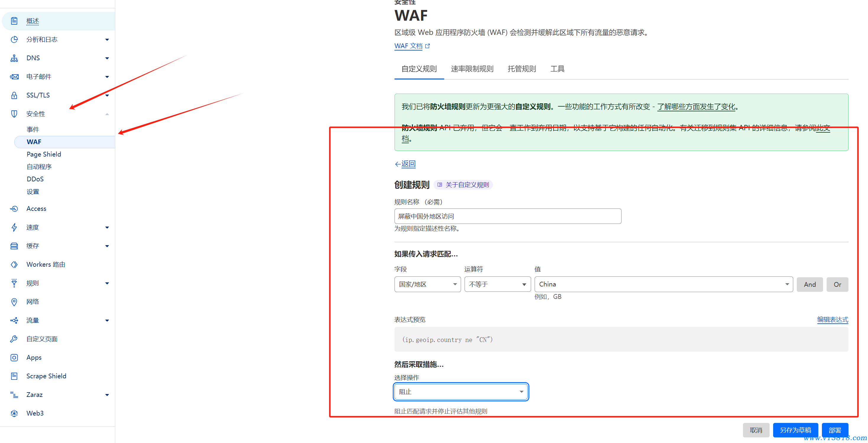Screen dimensions: 868x443
Task: Select Page Shield in sidebar
Action: coord(44,154)
